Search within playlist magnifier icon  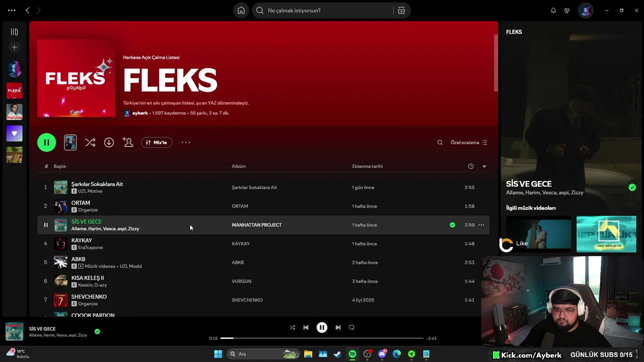tap(440, 142)
